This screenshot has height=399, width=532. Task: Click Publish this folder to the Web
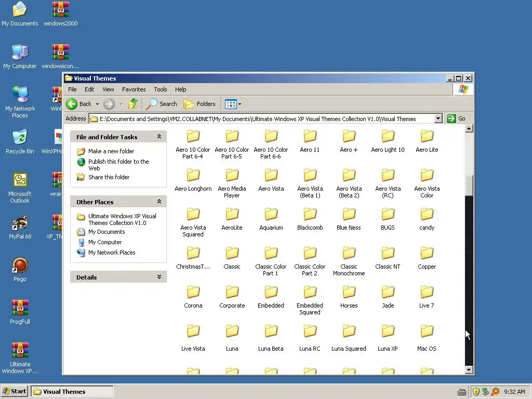118,165
